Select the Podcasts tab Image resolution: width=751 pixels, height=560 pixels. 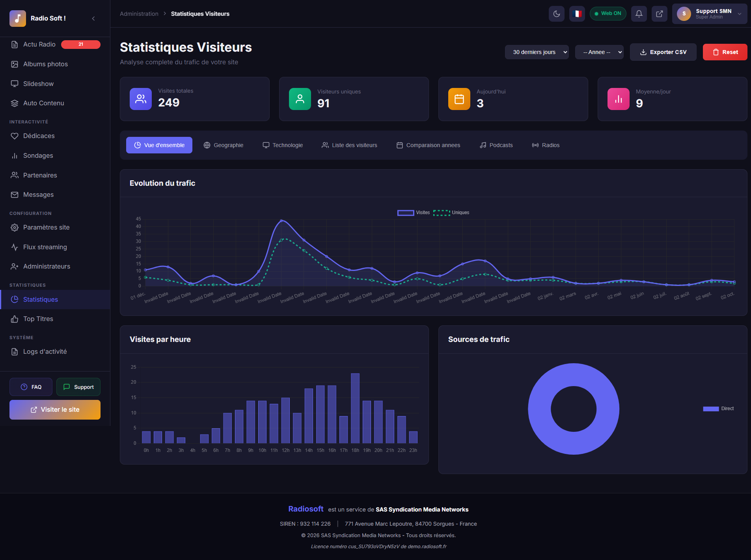coord(496,145)
